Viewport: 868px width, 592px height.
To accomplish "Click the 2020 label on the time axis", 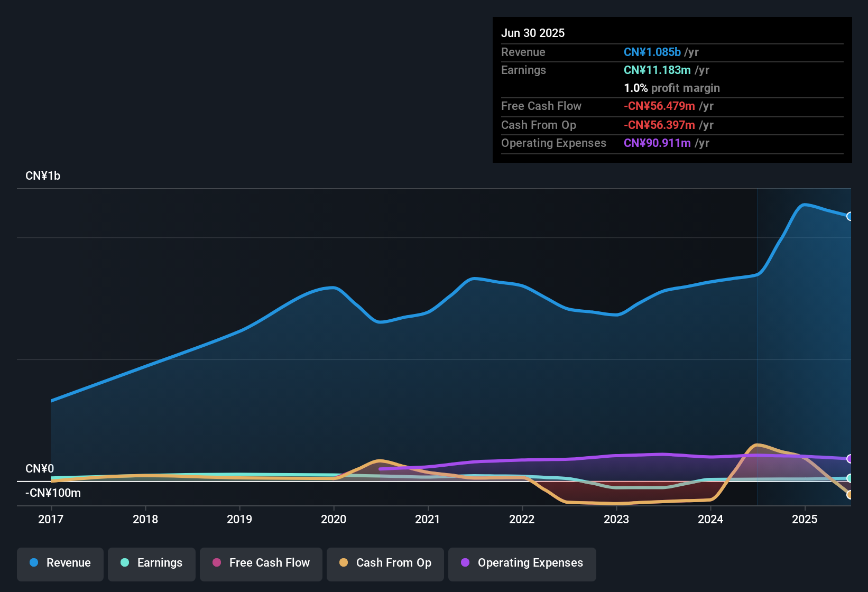I will click(x=334, y=519).
